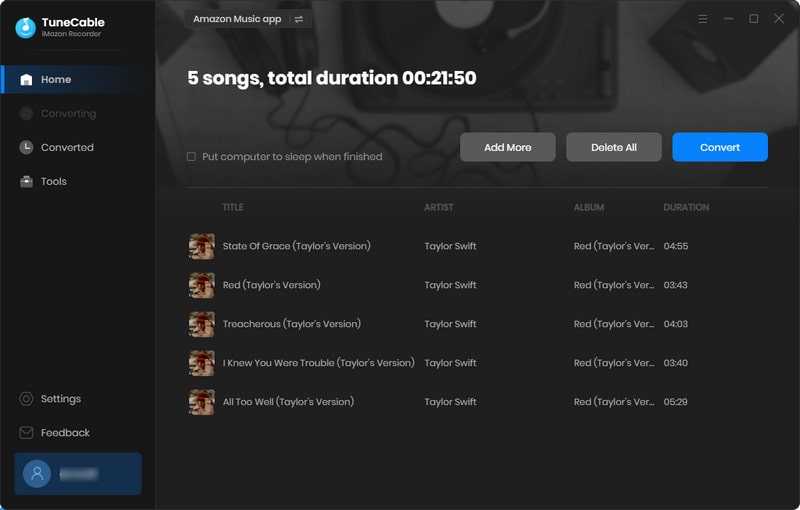Click the Delete All button

point(614,147)
